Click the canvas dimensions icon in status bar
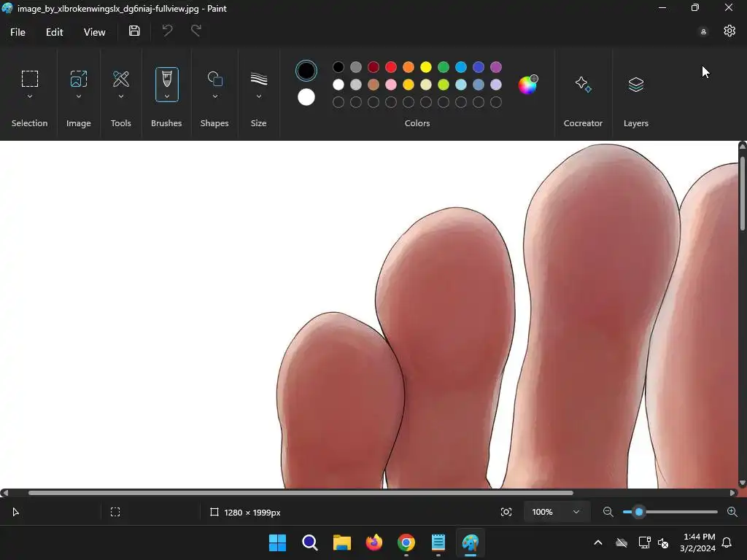747x560 pixels. [x=214, y=512]
